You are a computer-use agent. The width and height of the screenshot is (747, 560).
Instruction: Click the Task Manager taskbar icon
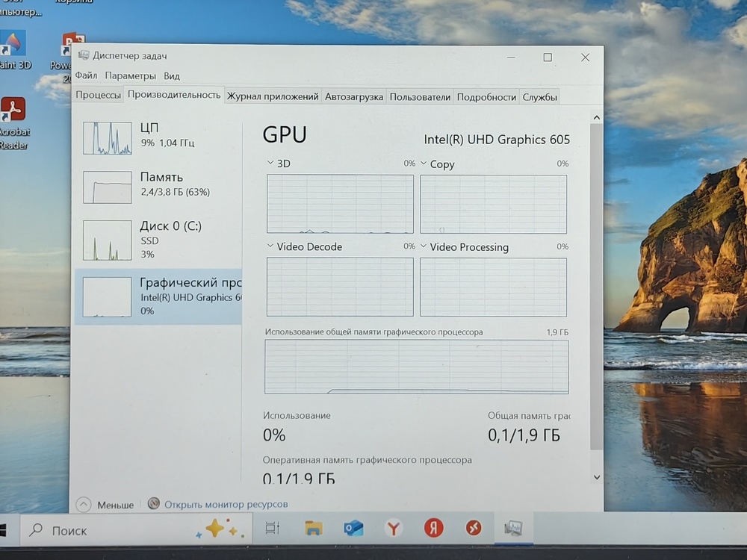tap(513, 529)
